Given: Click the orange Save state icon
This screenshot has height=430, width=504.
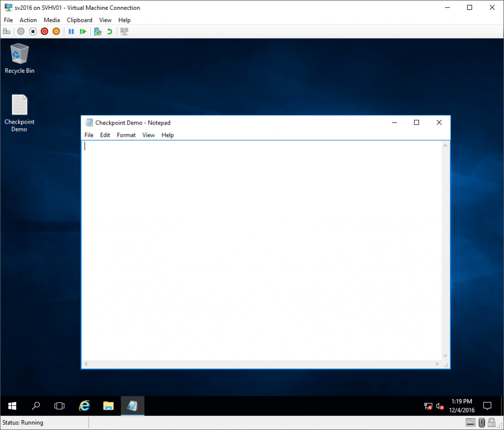Looking at the screenshot, I should point(56,32).
